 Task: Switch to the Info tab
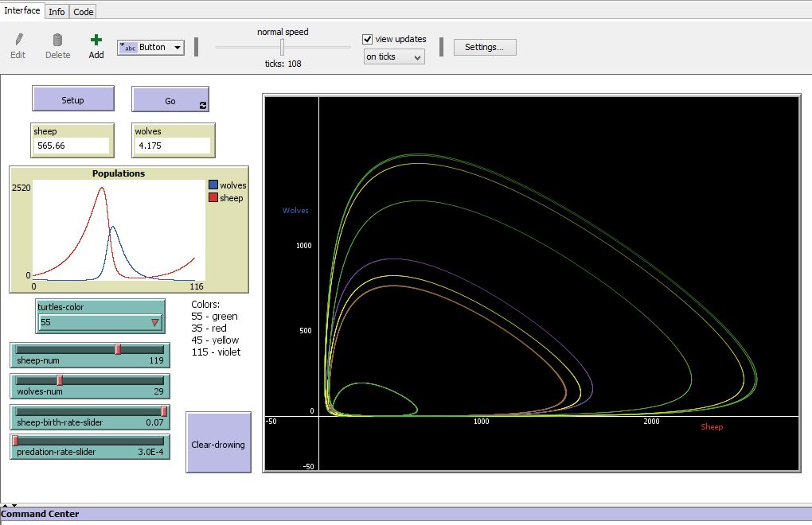tap(57, 11)
